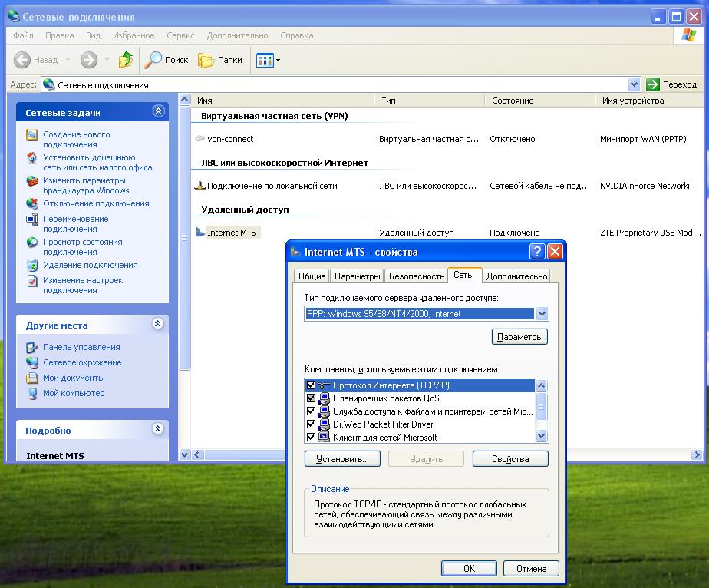Image resolution: width=709 pixels, height=588 pixels.
Task: Open the Views icon in toolbar
Action: 265,60
